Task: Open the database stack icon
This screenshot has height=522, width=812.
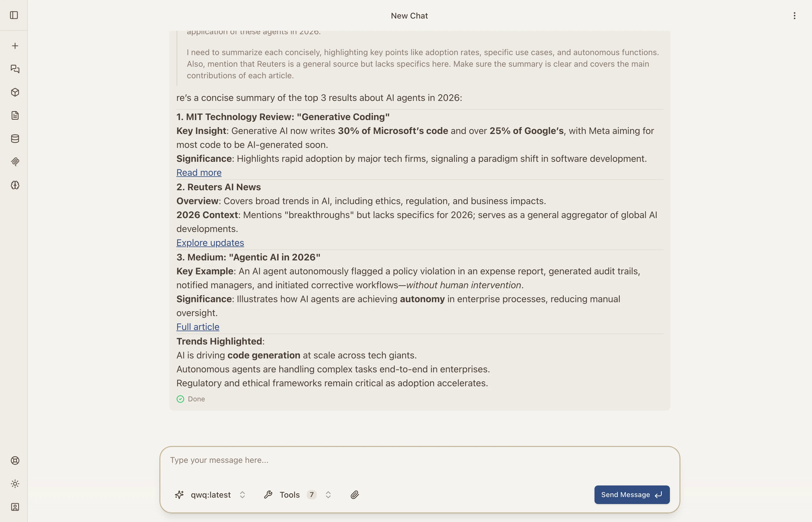Action: tap(15, 139)
